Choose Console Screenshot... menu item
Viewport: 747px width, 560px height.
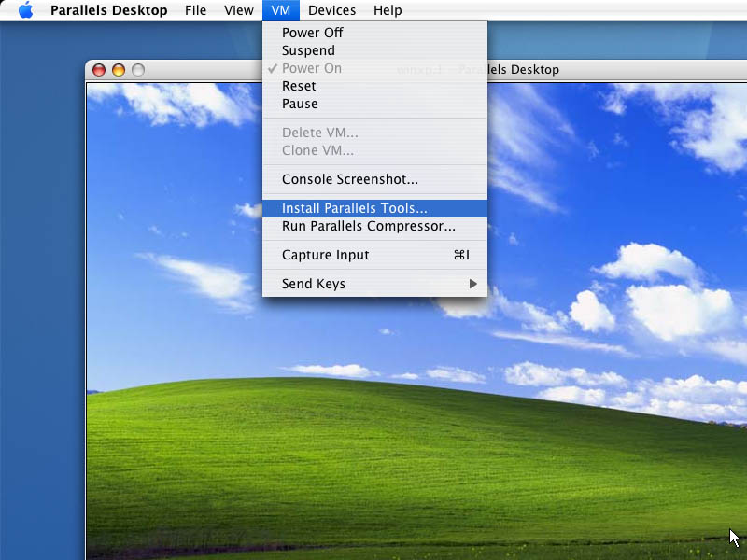(350, 179)
